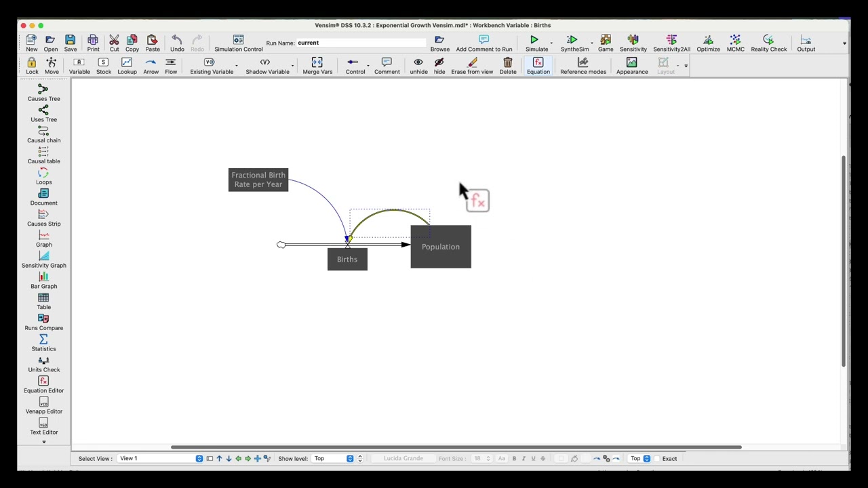Screen dimensions: 868x488
Task: Open the Causes Tree analysis tool
Action: 43,93
